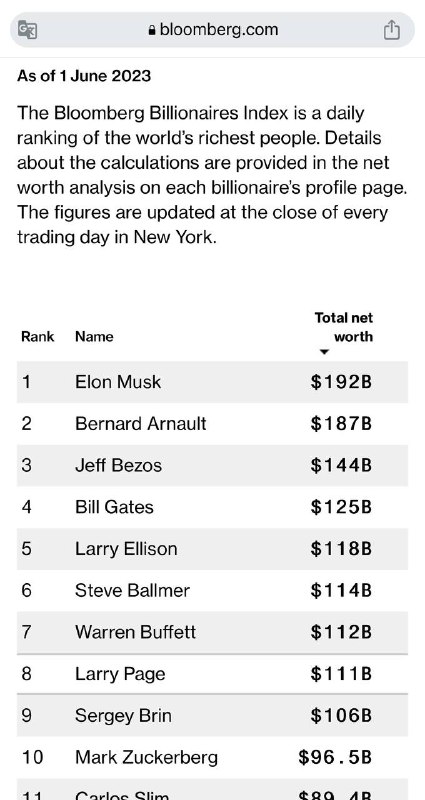The width and height of the screenshot is (425, 800).
Task: Tap Warren Buffett's name
Action: tap(135, 633)
